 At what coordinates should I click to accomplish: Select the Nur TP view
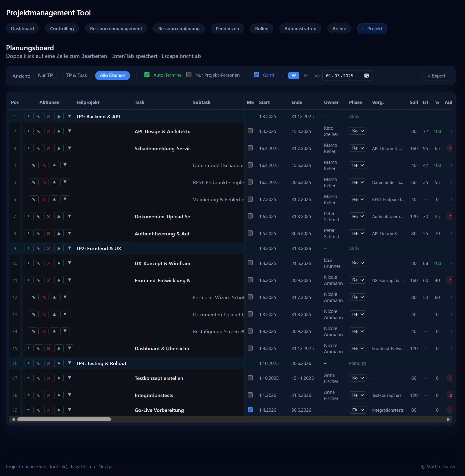coord(45,75)
